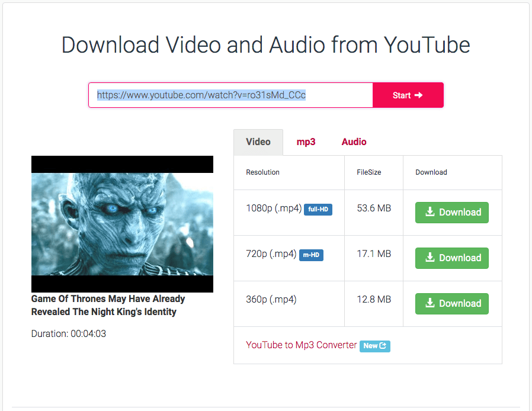Click download icon for 720p video
Viewport: 532px width, 411px height.
pos(431,258)
